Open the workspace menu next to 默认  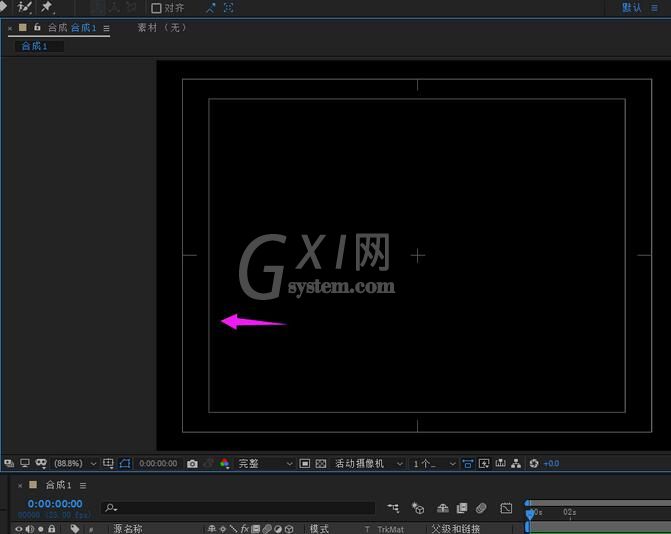tap(654, 8)
